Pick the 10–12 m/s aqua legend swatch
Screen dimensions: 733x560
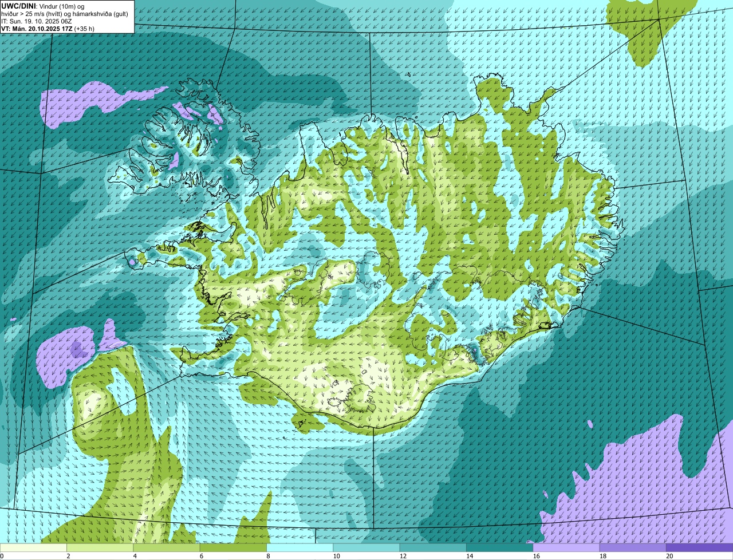366,547
